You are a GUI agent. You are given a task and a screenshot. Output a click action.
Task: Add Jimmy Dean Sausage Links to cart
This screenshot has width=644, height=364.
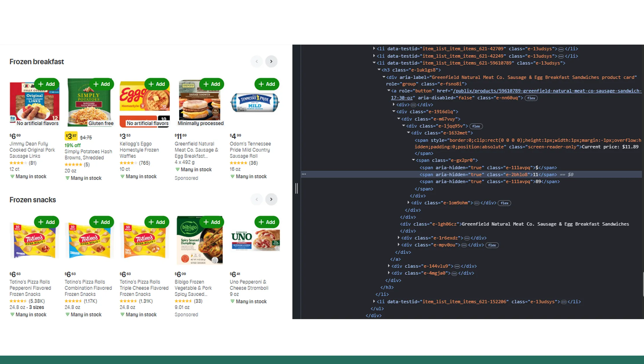pyautogui.click(x=46, y=84)
